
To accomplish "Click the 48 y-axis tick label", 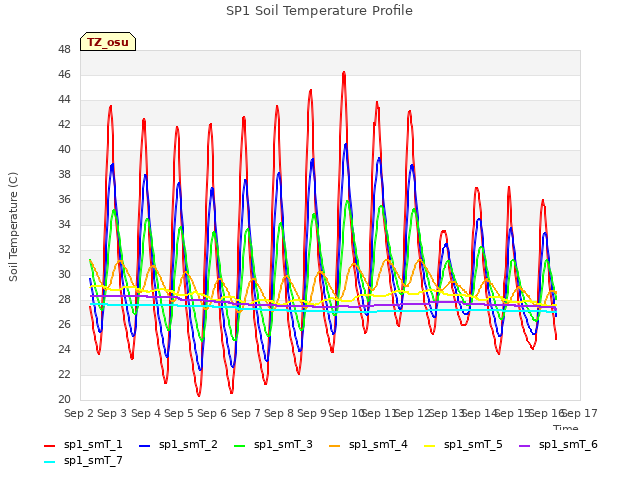I will pos(64,50).
